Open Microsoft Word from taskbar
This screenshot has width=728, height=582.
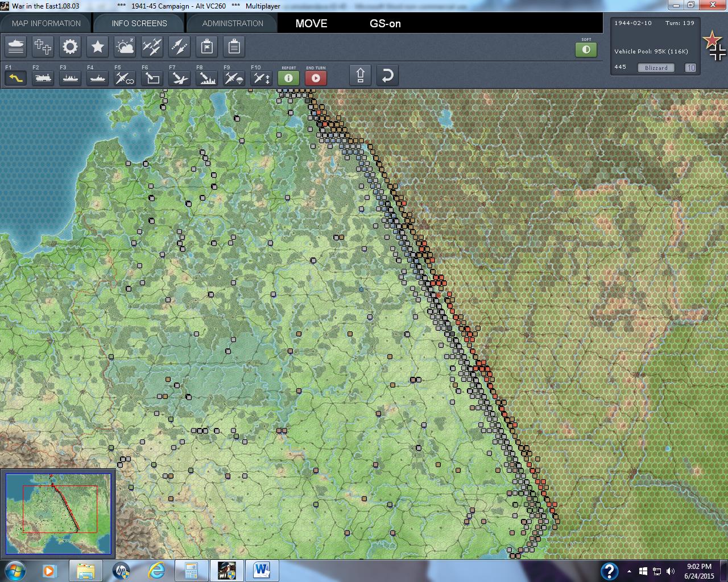point(262,570)
